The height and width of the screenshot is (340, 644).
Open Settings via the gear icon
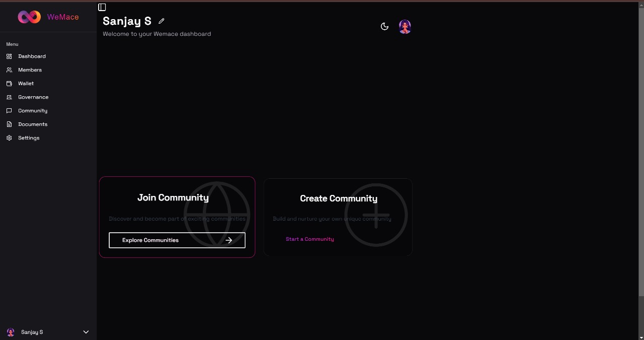(x=9, y=138)
